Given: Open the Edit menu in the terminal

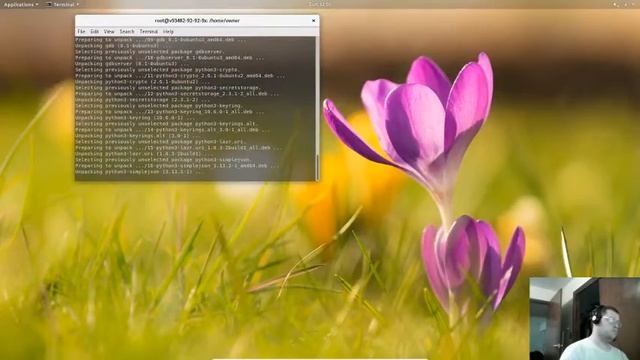Looking at the screenshot, I should coord(94,31).
